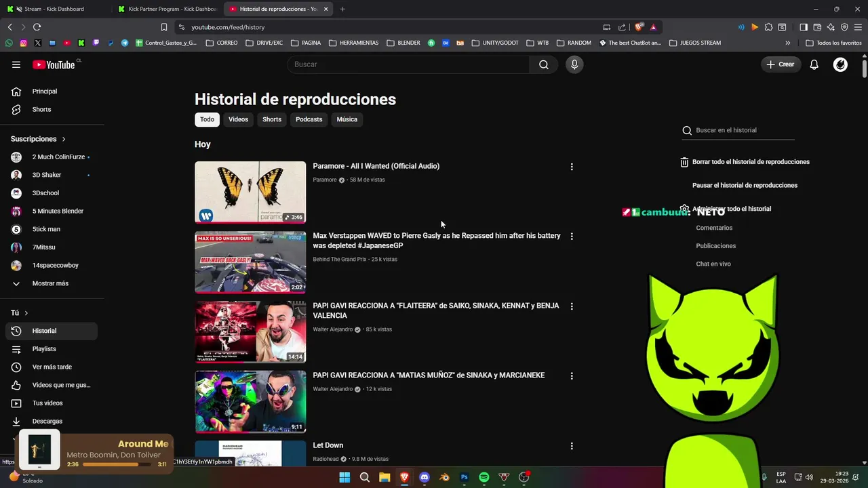Click the browser address bar URL
This screenshot has width=868, height=488.
pos(228,27)
